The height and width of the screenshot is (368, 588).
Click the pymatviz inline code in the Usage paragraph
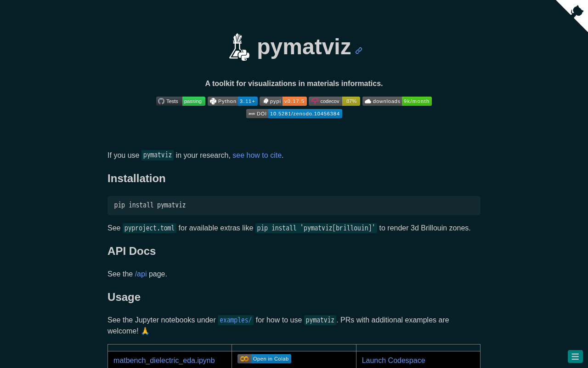click(320, 320)
